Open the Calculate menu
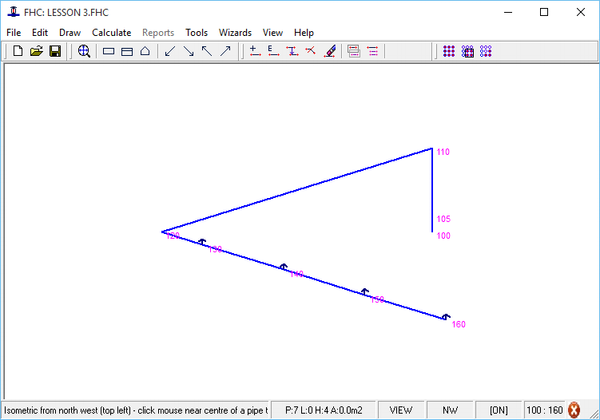The height and width of the screenshot is (420, 600). [x=111, y=32]
